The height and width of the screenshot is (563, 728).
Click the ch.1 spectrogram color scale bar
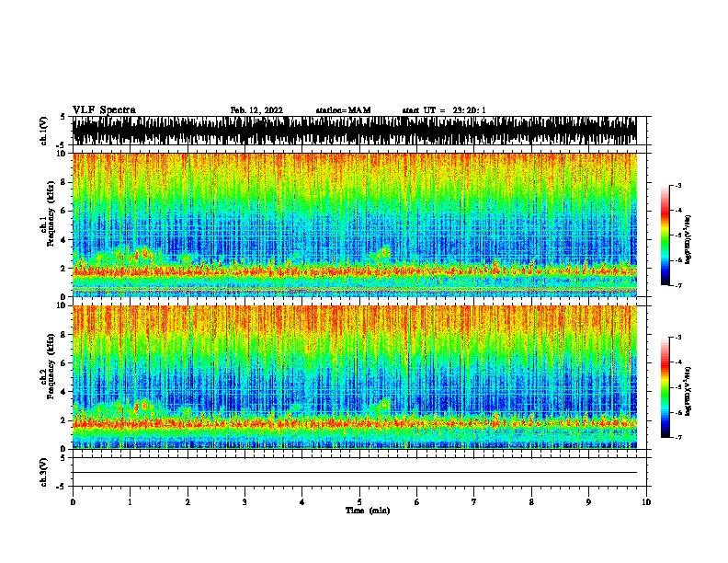[x=665, y=236]
